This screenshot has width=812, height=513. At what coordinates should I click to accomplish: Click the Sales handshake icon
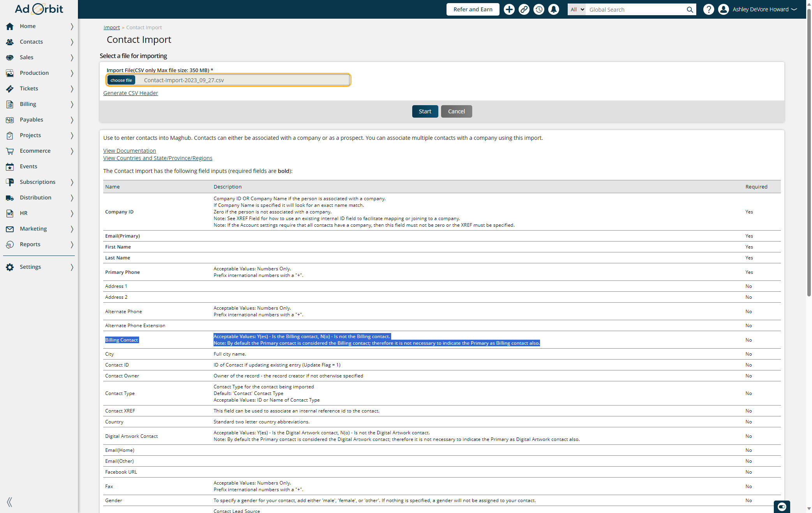[10, 57]
